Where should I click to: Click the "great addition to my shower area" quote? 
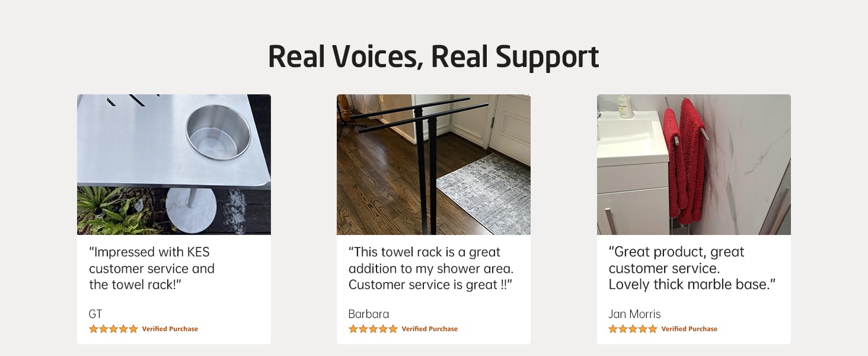click(x=430, y=268)
